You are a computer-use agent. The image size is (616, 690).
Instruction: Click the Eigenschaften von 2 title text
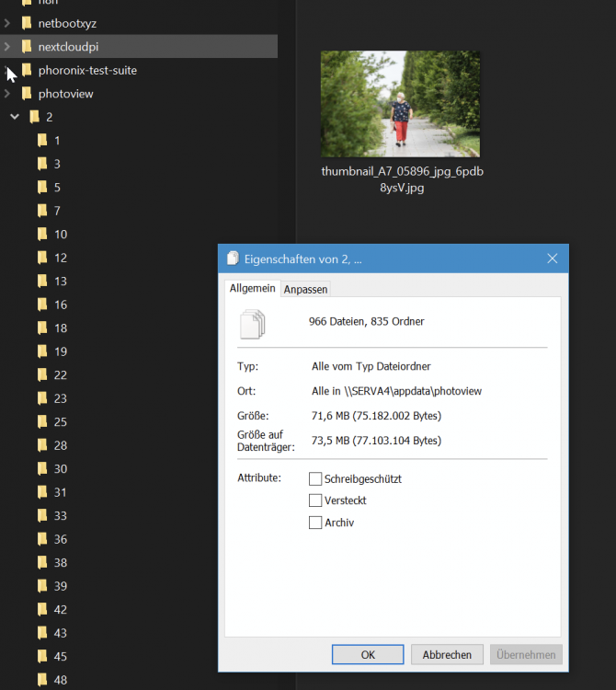303,259
